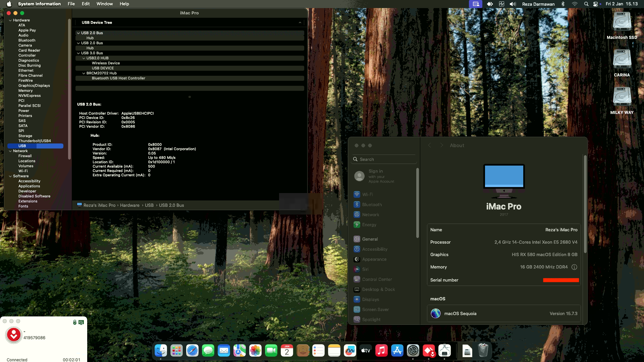
Task: Launch Music from the Dock
Action: (x=381, y=351)
